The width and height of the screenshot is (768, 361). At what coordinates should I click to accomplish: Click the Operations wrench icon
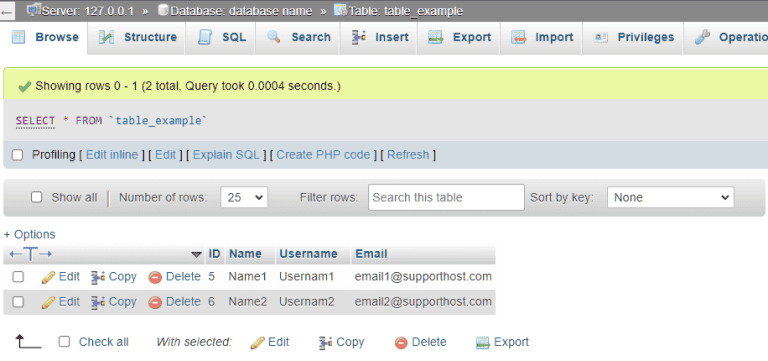(702, 37)
